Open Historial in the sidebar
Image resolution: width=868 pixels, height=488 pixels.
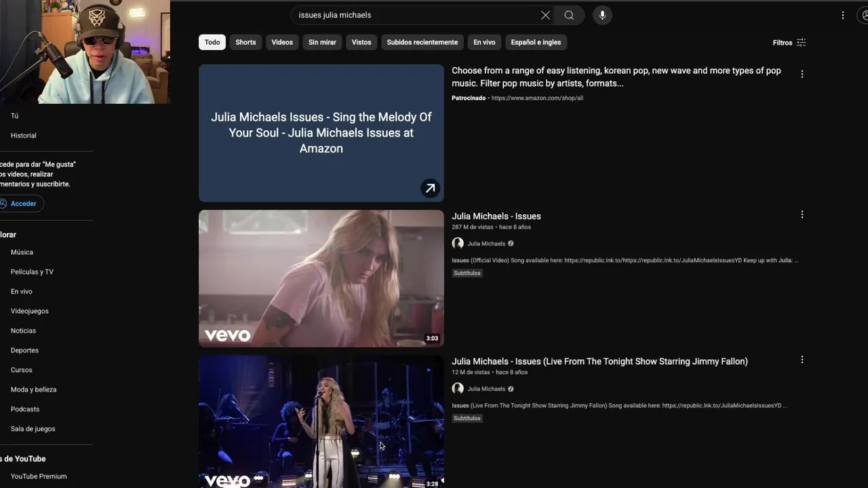coord(23,136)
